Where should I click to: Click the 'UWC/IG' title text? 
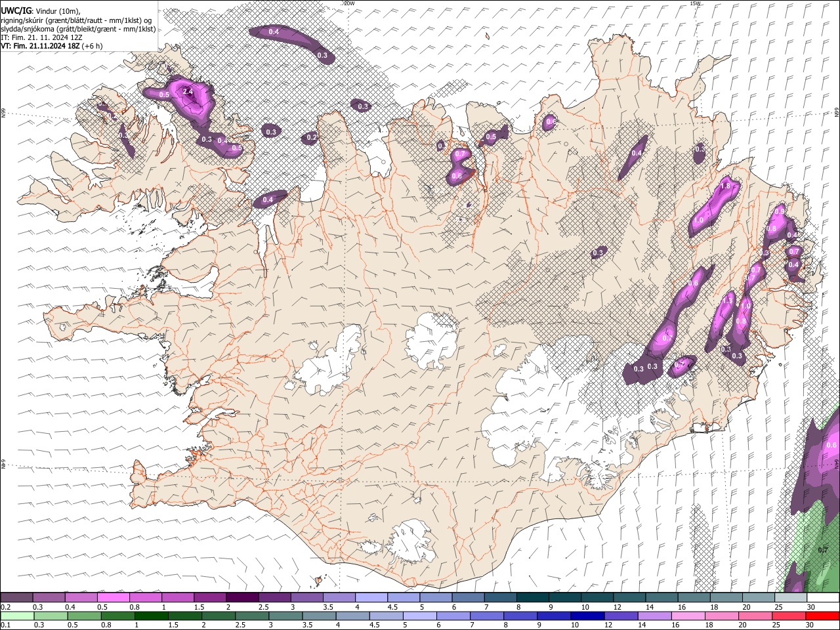(x=16, y=11)
